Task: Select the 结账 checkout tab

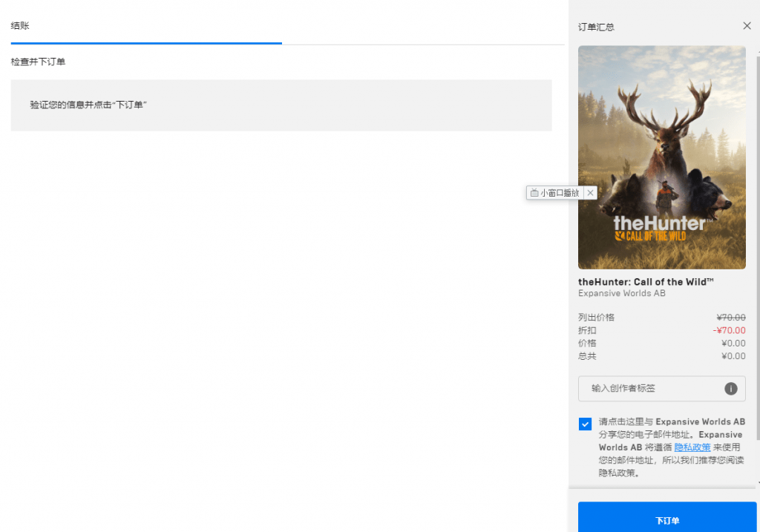Action: 20,26
